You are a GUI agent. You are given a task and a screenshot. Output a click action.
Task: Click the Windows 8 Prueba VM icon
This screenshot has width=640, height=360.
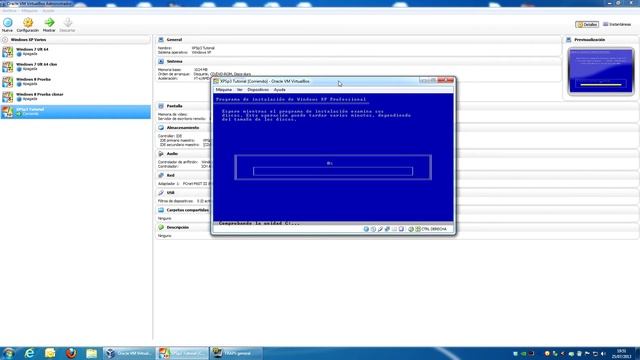[x=7, y=82]
